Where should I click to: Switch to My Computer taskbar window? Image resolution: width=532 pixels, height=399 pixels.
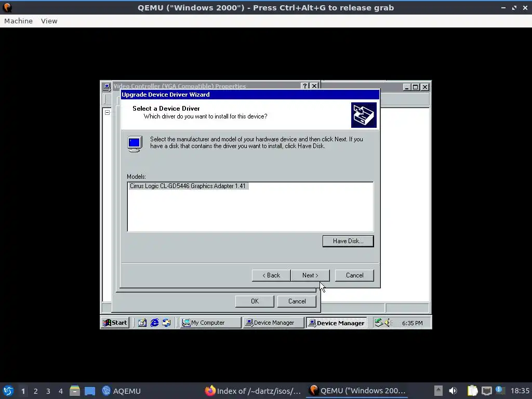click(210, 323)
